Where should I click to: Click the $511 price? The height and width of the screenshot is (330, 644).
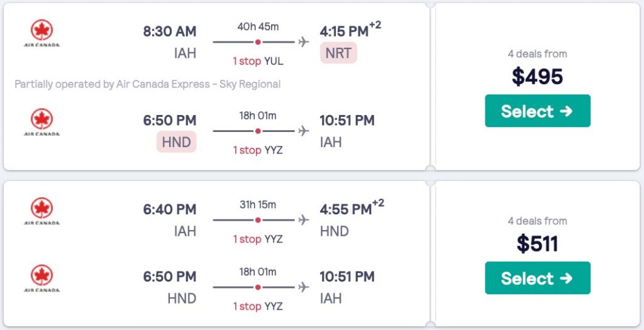tap(537, 244)
